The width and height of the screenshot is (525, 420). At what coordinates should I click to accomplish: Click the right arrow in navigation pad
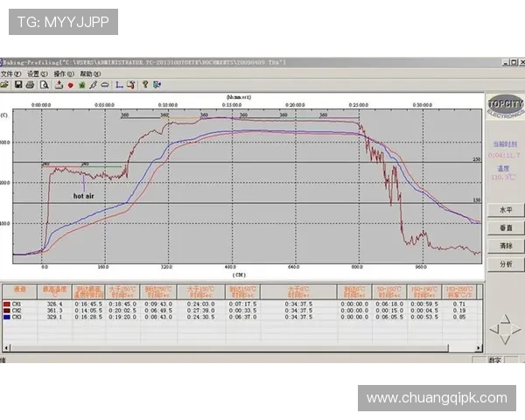516,329
